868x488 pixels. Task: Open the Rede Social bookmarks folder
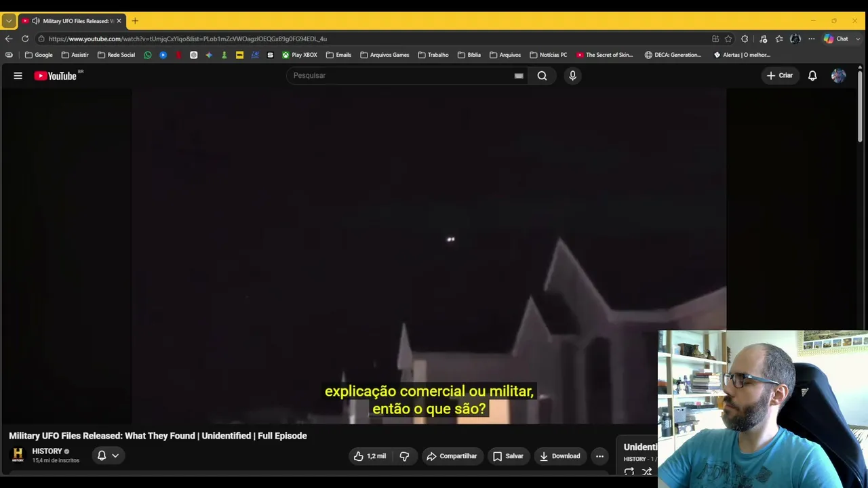click(116, 55)
